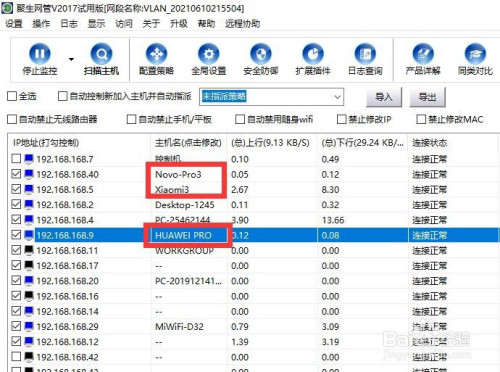
Task: Sort by 连接状态 column header
Action: pyautogui.click(x=453, y=143)
